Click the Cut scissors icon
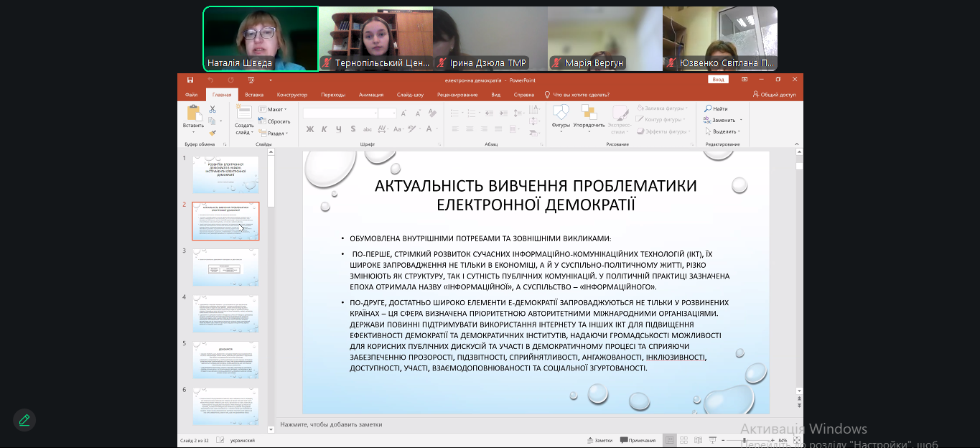 [213, 109]
